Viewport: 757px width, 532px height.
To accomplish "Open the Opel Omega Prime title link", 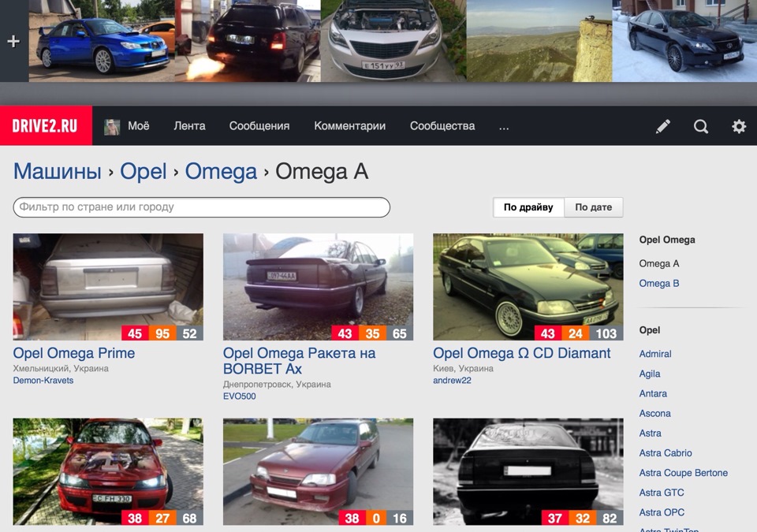I will click(74, 353).
